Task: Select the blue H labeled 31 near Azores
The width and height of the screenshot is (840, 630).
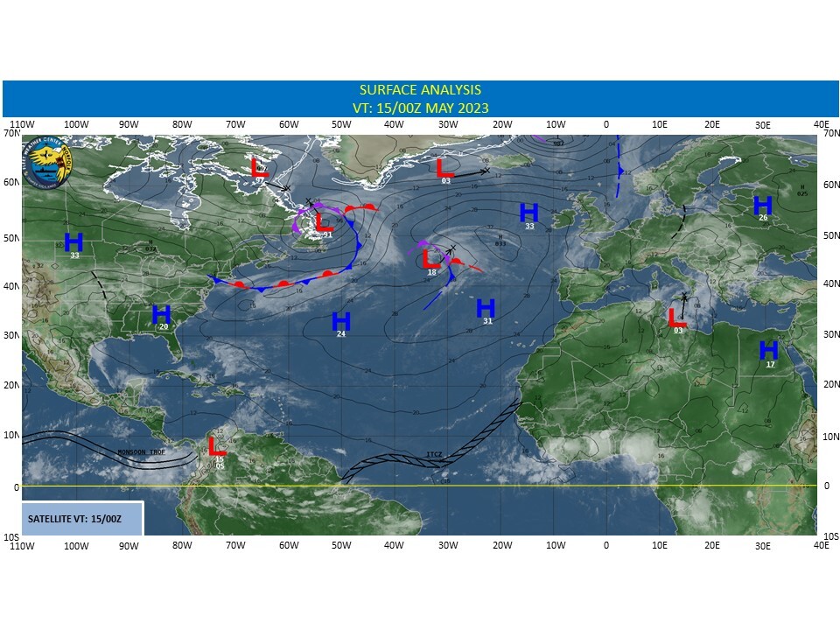Action: (x=486, y=308)
